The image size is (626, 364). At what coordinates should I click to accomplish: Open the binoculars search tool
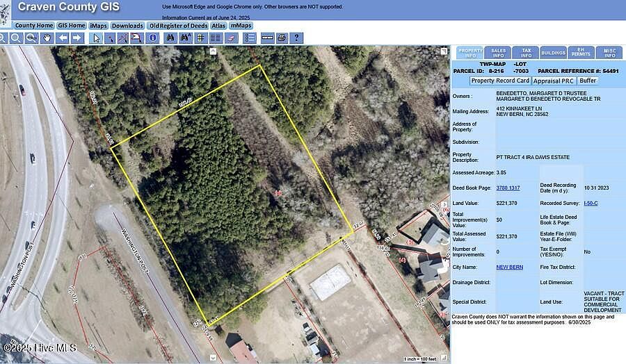(x=170, y=38)
